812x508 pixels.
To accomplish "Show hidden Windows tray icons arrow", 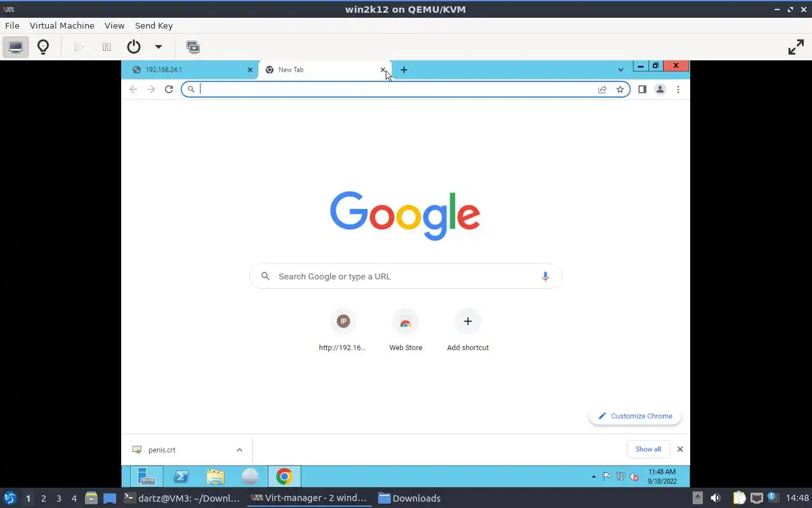I will tap(594, 476).
